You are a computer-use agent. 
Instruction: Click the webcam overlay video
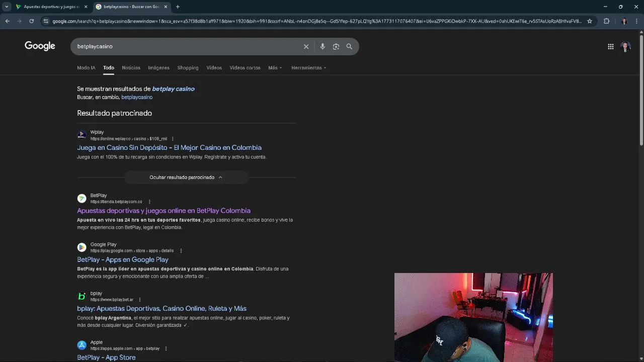coord(473,317)
